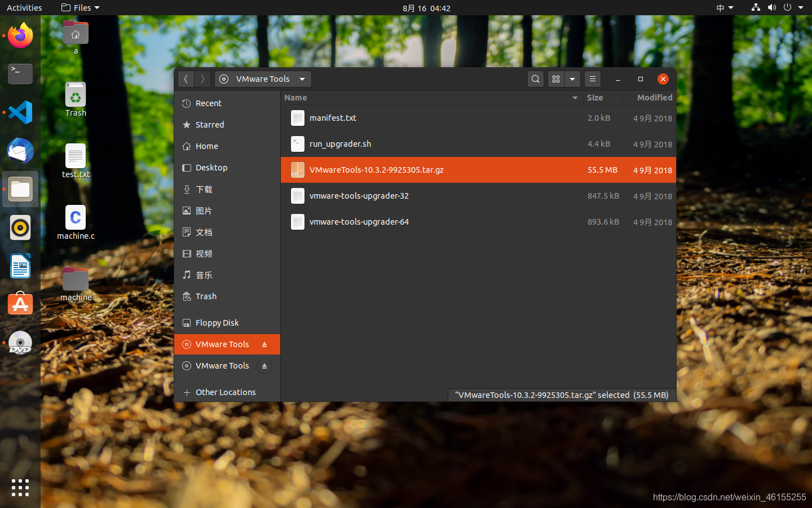Open Desktop in the sidebar
This screenshot has height=508, width=812.
coord(227,168)
